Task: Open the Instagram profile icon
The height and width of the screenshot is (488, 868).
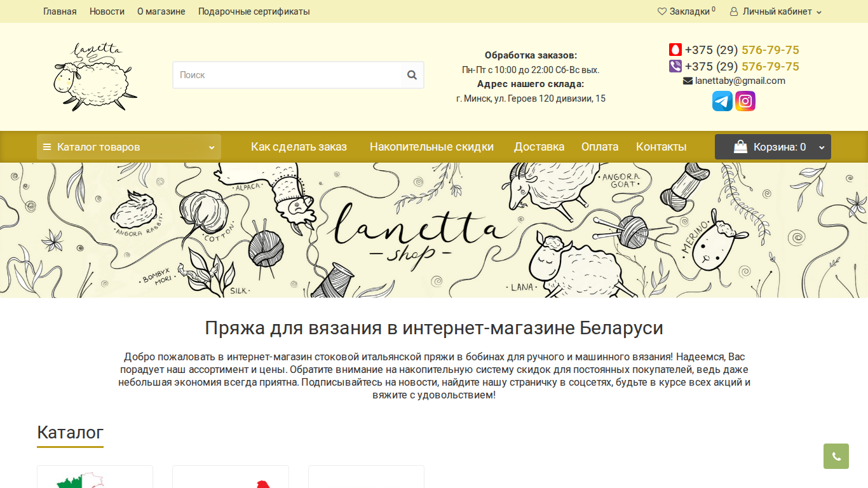Action: [745, 101]
